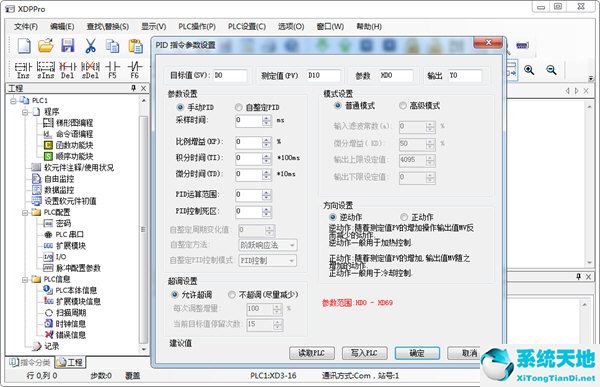Click the Open folder toolbar icon
600x387 pixels.
click(46, 46)
